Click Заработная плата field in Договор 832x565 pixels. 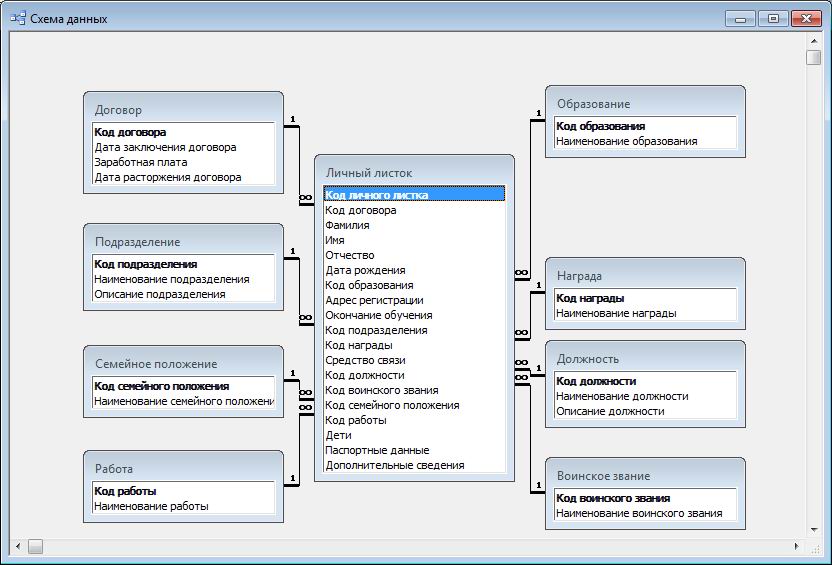tap(140, 162)
